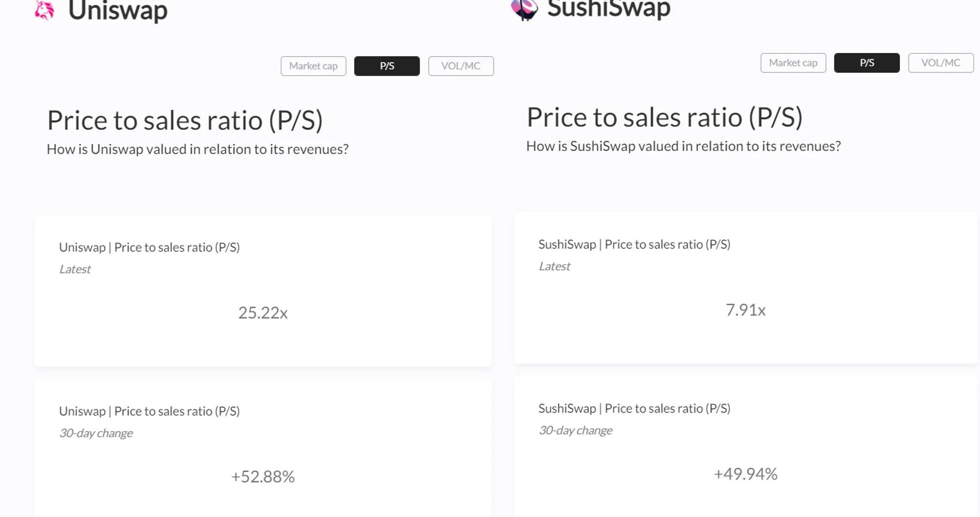Select SushiSwap P/S tab
Viewport: 980px width, 517px height.
[866, 63]
